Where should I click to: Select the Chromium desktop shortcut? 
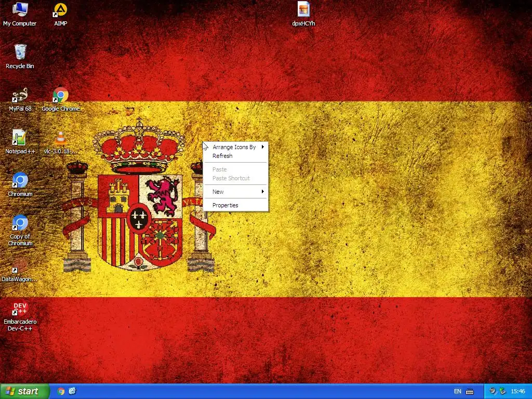[x=20, y=184]
